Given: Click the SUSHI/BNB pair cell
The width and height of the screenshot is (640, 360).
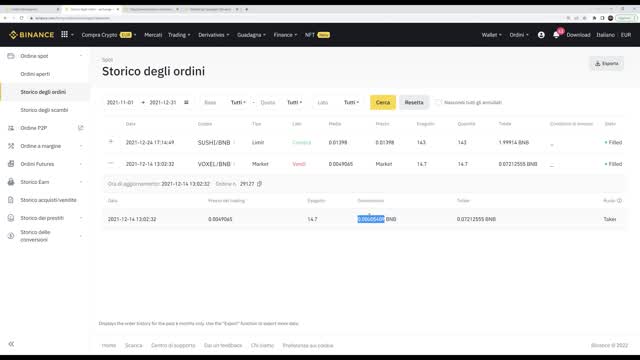Looking at the screenshot, I should (x=214, y=142).
